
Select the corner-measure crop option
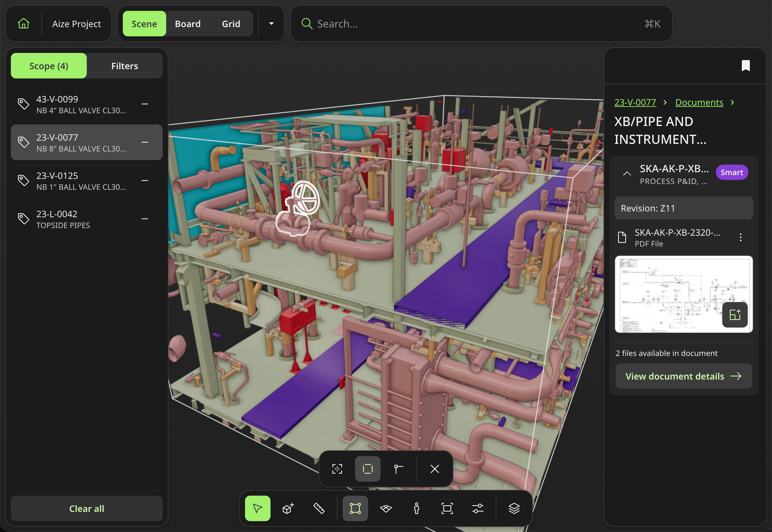[398, 469]
